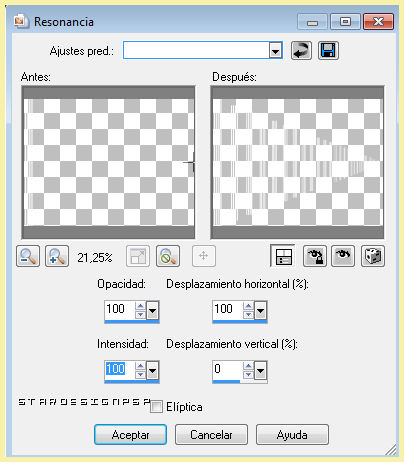Enable the Elíptica checkbox
Screen dimensions: 404x462
click(x=156, y=407)
